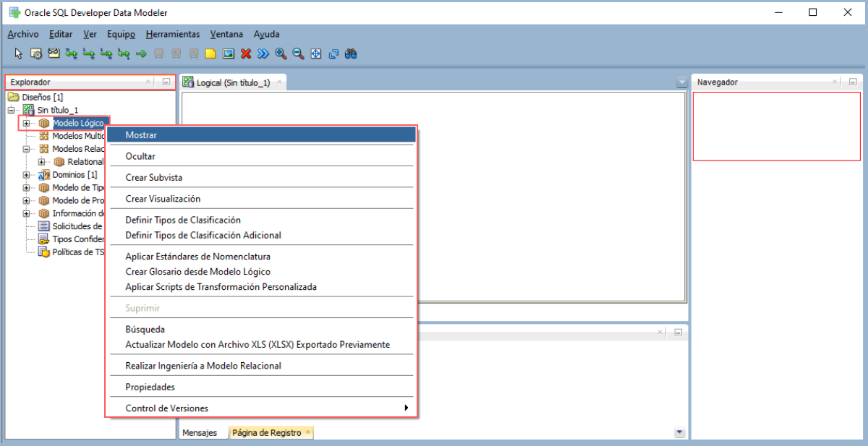Choose Mostrar in context menu
The image size is (868, 446).
tap(261, 134)
